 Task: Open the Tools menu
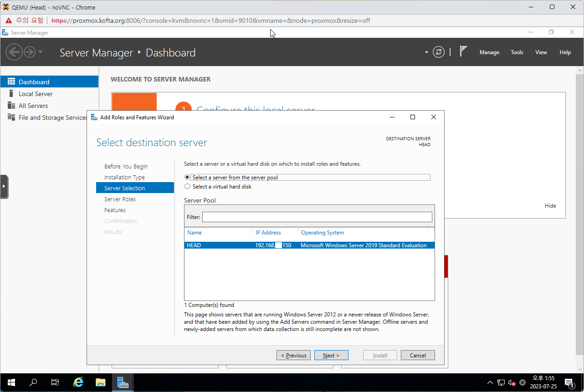pos(517,52)
